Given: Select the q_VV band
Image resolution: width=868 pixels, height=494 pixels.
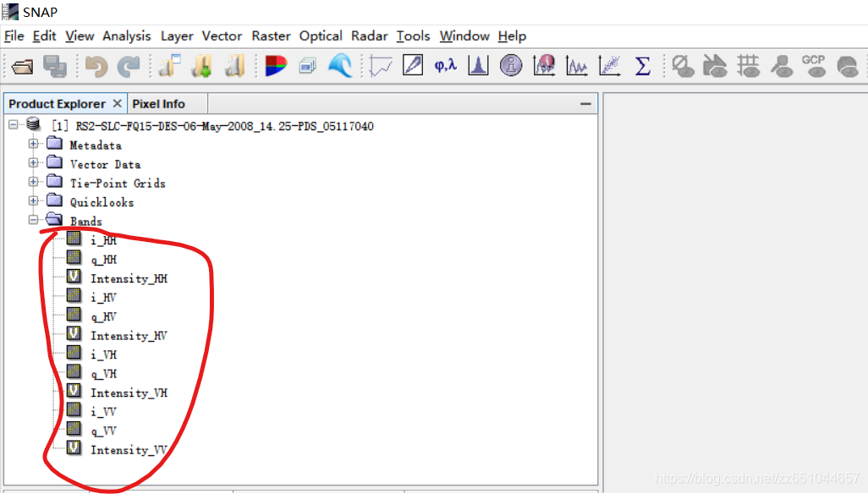Looking at the screenshot, I should 103,431.
